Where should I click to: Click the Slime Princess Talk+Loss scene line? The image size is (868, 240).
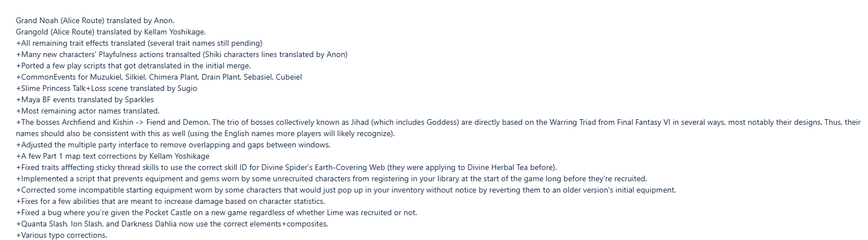point(107,88)
